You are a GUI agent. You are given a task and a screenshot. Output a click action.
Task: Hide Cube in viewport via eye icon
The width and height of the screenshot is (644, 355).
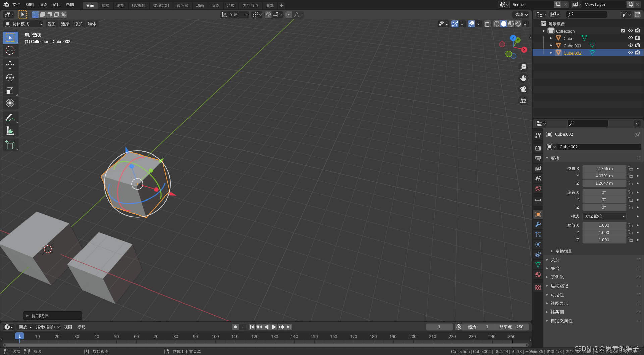coord(630,38)
